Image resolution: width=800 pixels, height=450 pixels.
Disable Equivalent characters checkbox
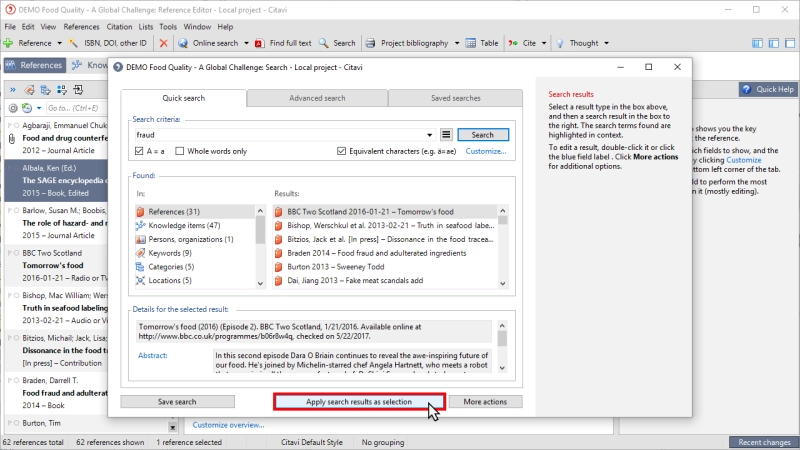[x=341, y=151]
